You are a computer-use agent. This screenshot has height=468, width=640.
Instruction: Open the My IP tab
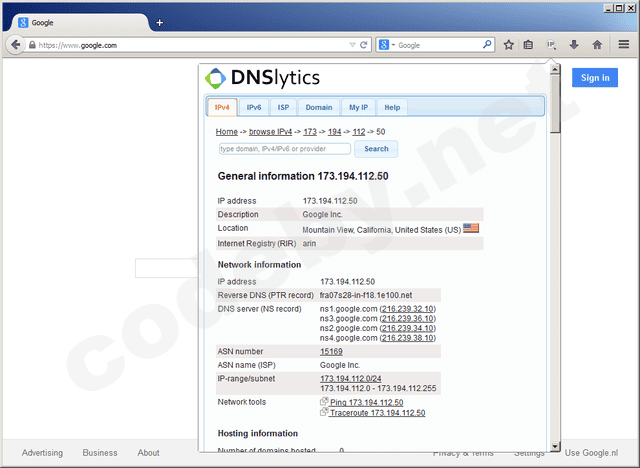tap(358, 107)
